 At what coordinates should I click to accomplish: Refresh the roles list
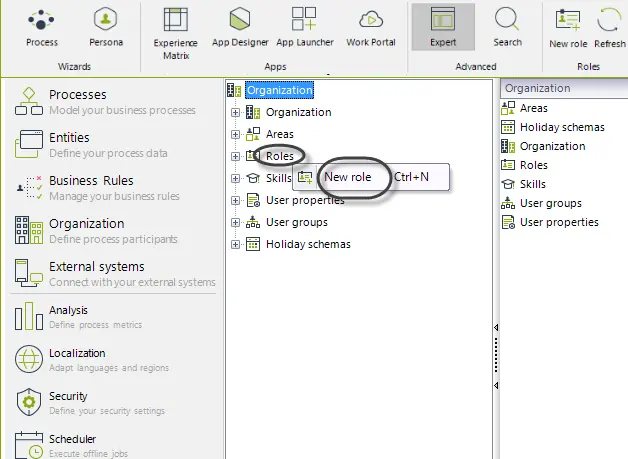coord(610,28)
